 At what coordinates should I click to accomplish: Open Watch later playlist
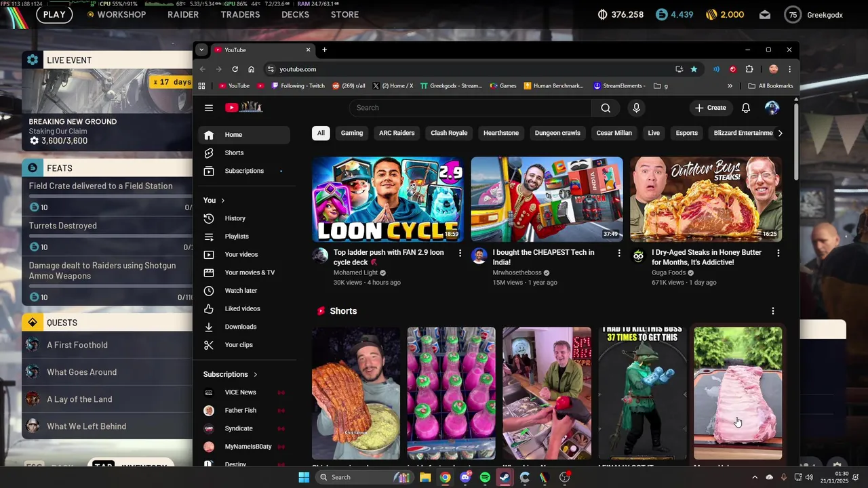(x=245, y=291)
